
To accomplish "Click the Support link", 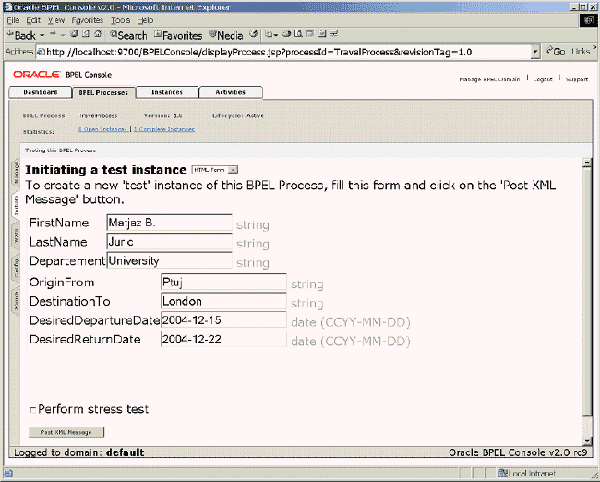I will click(x=577, y=79).
